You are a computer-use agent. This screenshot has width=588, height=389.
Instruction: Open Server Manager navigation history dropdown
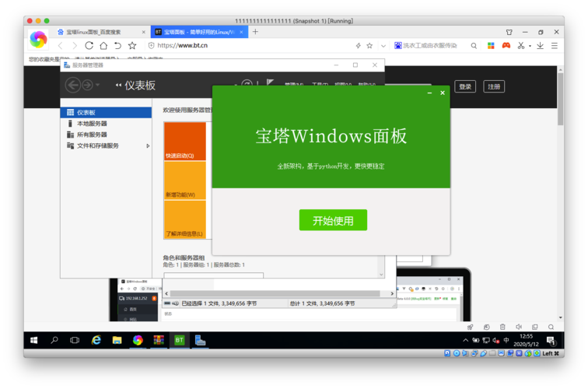[97, 85]
